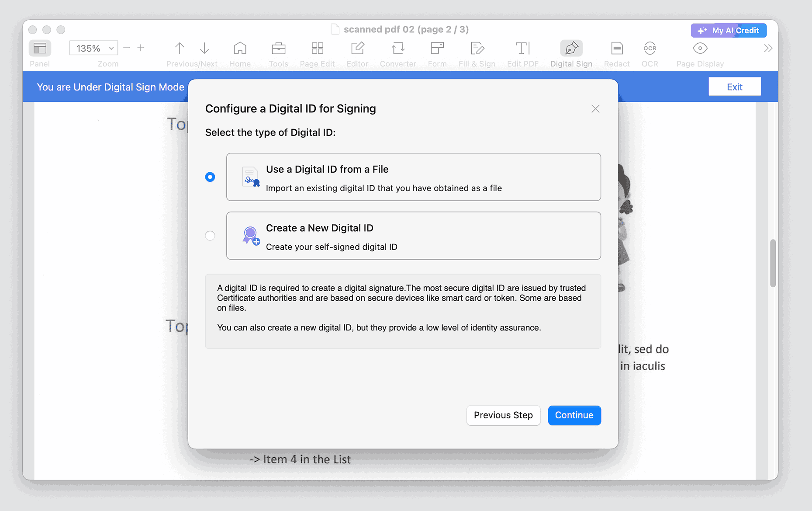Click 'Configure a Digital ID for Signing' title
The image size is (812, 511).
(290, 108)
